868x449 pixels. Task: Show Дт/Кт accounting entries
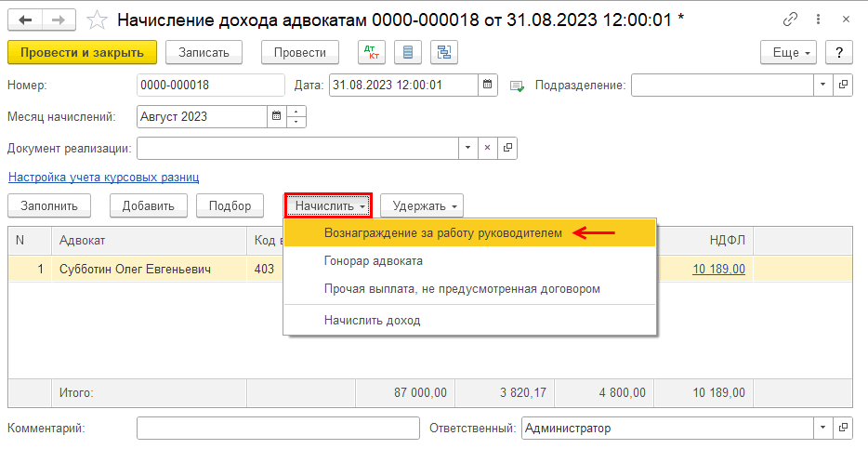[370, 53]
